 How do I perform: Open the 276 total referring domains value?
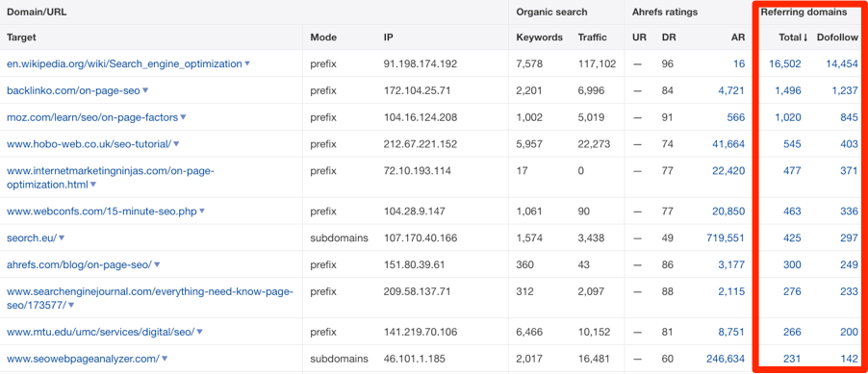(x=792, y=291)
